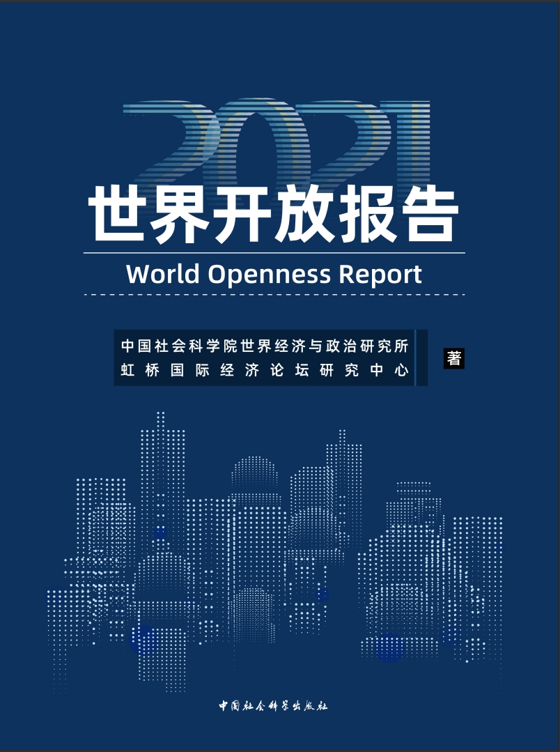This screenshot has width=560, height=752.
Task: Click the "著" label beside the authors
Action: (x=453, y=358)
